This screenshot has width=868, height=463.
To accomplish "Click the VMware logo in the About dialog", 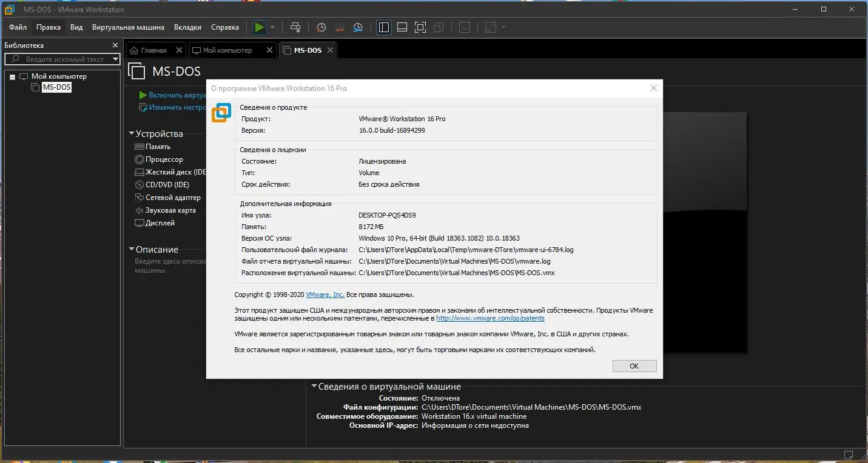I will 221,113.
